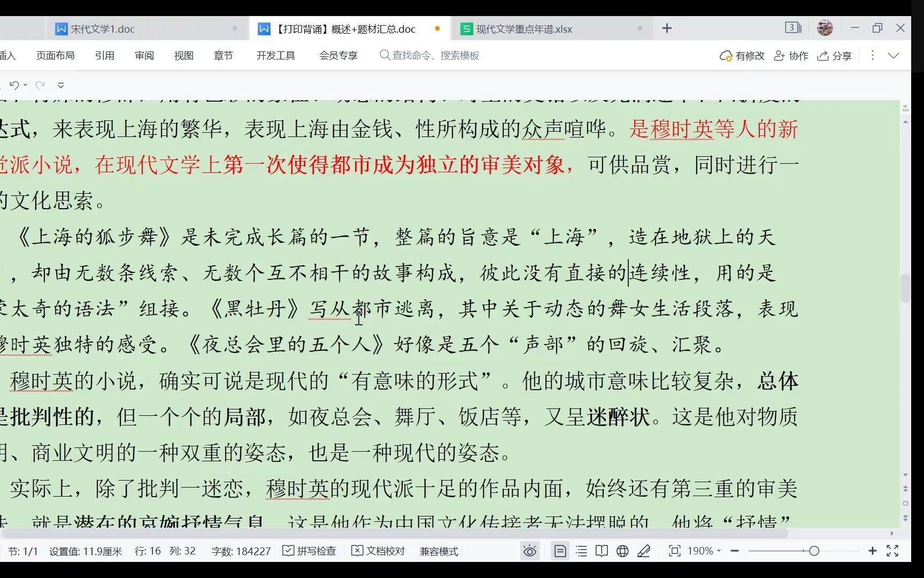Click the 协作 collaboration button

click(791, 56)
